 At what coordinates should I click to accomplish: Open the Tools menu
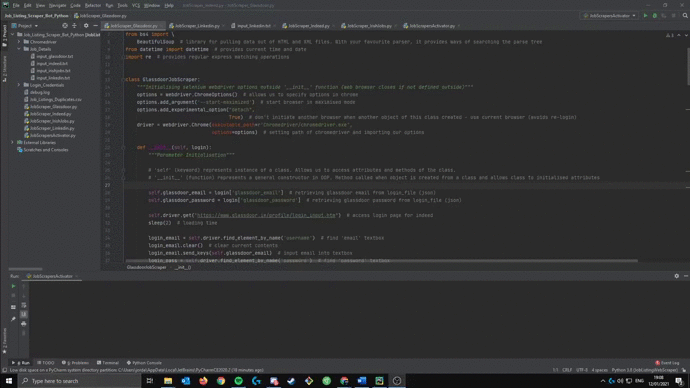[x=122, y=5]
